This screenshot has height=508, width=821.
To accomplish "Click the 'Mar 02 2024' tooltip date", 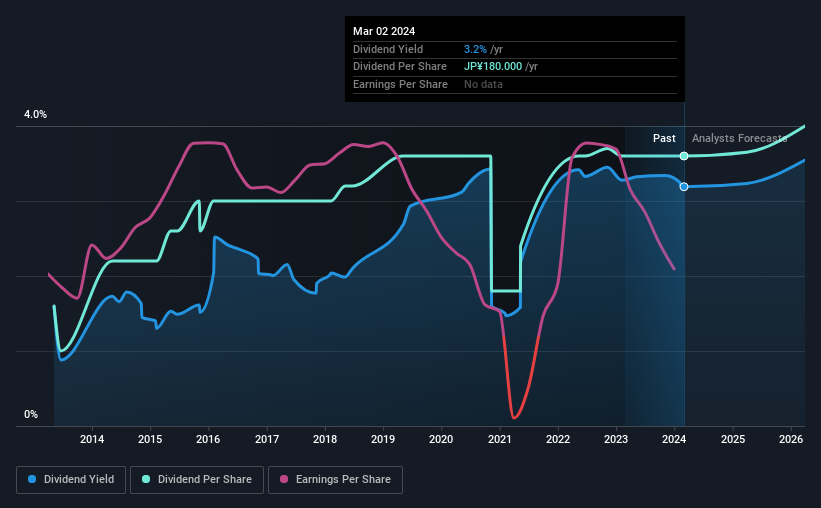I will pos(384,31).
